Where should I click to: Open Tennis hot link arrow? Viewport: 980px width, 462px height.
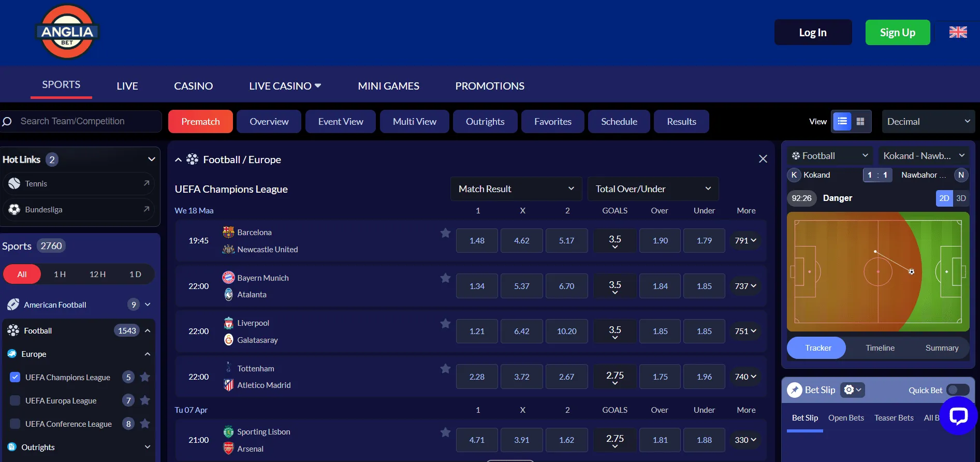(x=147, y=183)
